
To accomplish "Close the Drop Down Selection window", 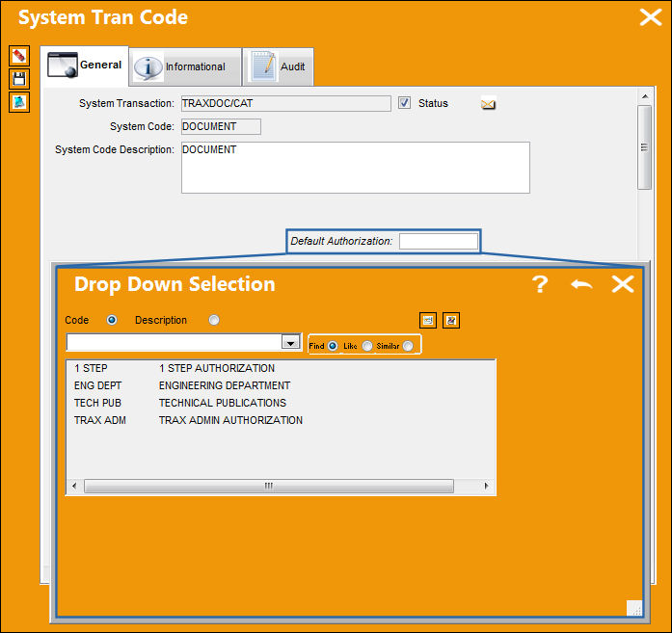I will [622, 284].
